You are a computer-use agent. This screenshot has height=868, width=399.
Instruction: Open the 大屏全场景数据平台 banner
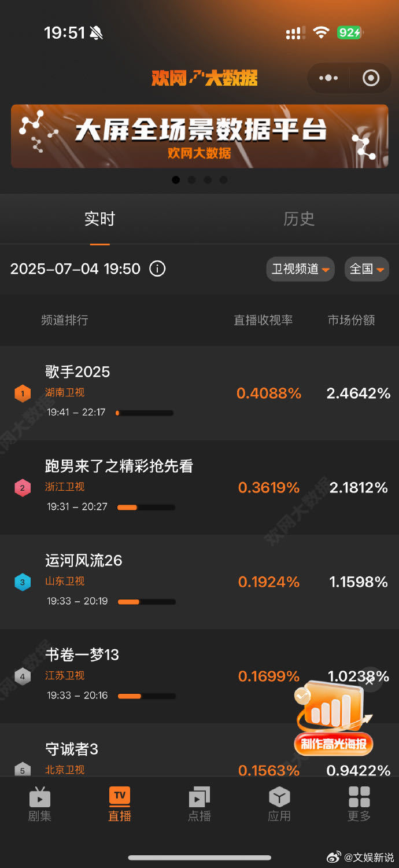[x=199, y=137]
